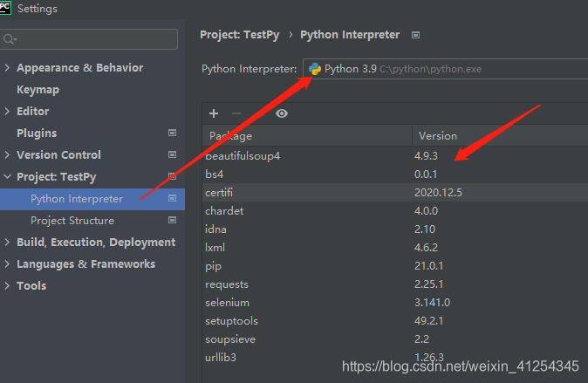This screenshot has width=588, height=383.
Task: Select the pip package row
Action: 395,266
